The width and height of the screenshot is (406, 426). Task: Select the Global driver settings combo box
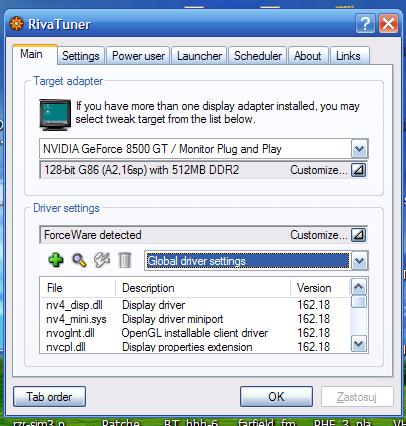pos(256,261)
